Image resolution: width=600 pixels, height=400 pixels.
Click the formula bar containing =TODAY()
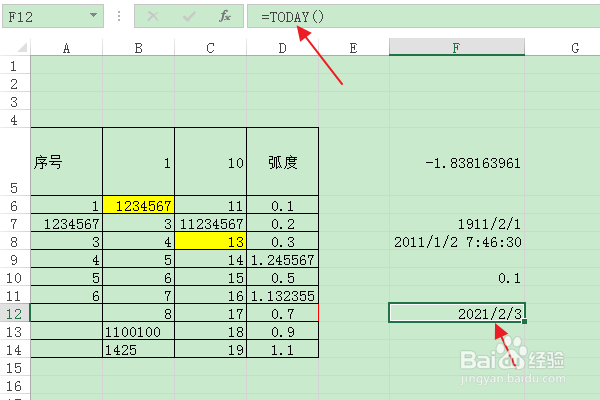[x=424, y=16]
